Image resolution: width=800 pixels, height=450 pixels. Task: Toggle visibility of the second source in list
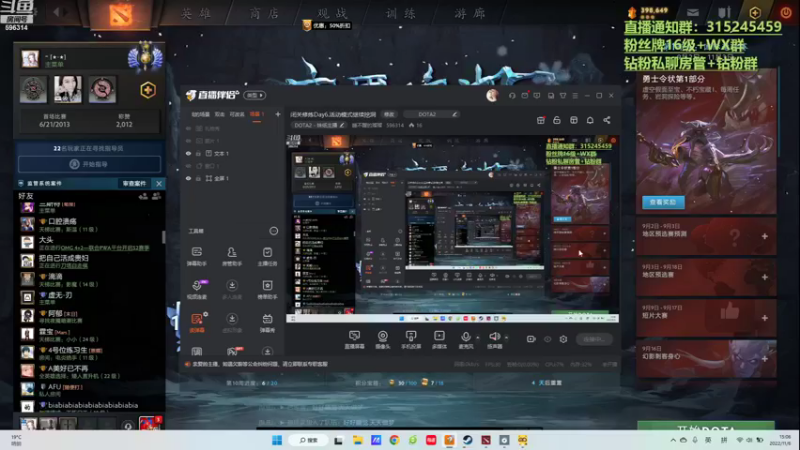point(188,141)
